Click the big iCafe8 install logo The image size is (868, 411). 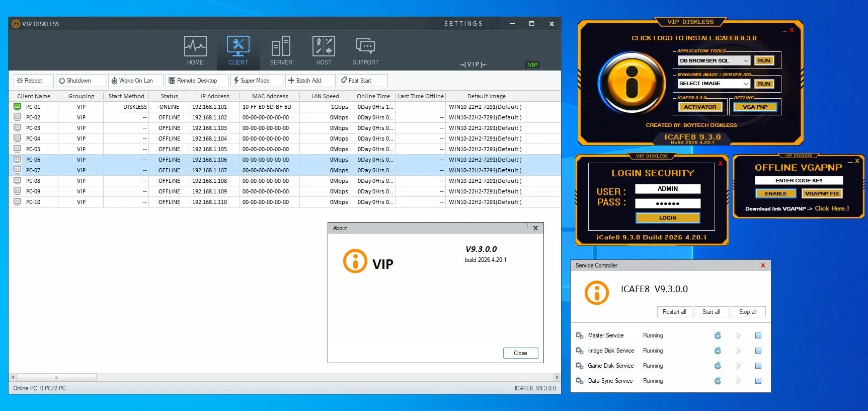click(x=632, y=84)
